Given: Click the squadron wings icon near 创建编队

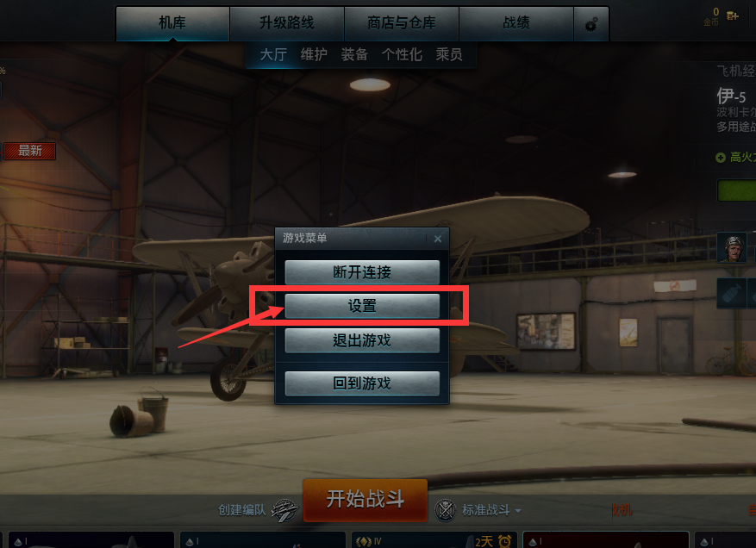Looking at the screenshot, I should tap(285, 510).
